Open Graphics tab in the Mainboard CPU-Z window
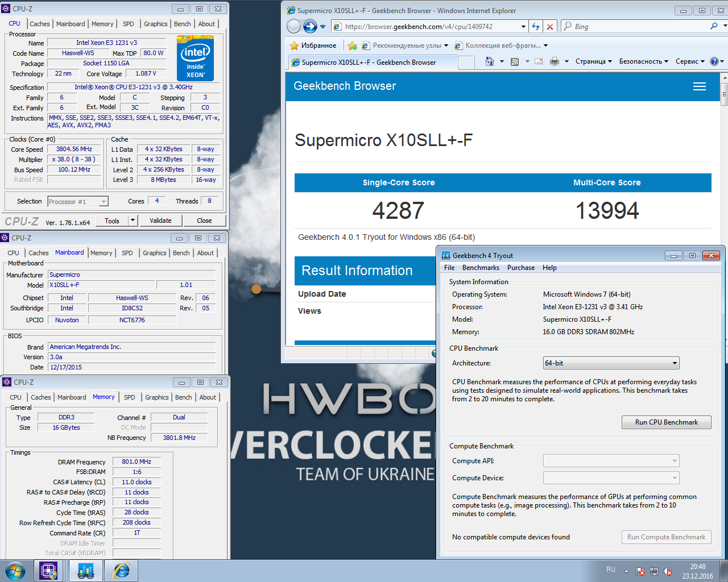The width and height of the screenshot is (728, 582). [x=155, y=253]
